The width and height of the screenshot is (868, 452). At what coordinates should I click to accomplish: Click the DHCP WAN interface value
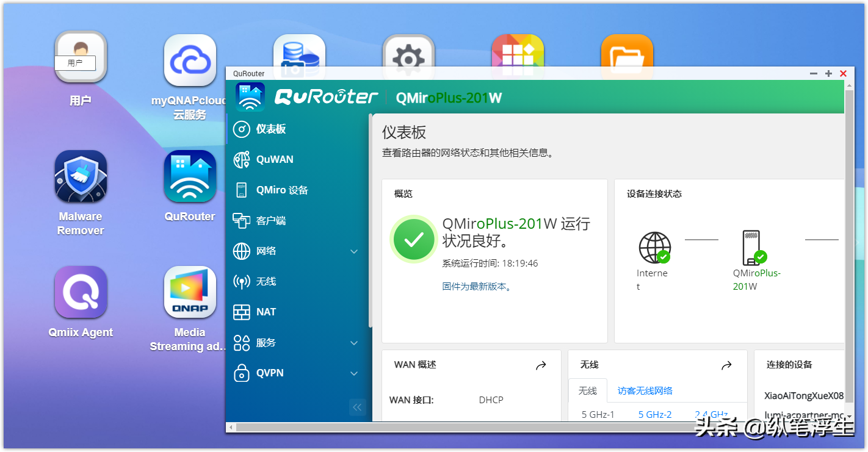491,400
